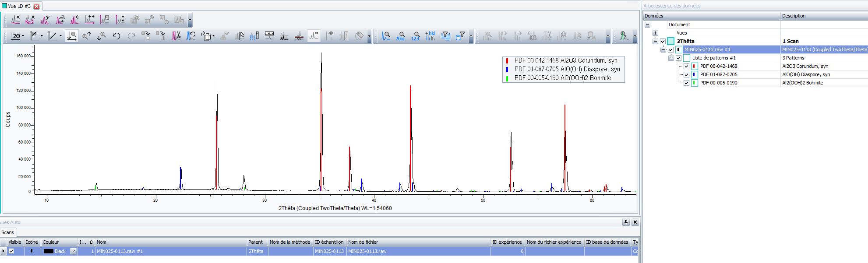Collapse the Liste de patterns #1 node

(x=671, y=58)
